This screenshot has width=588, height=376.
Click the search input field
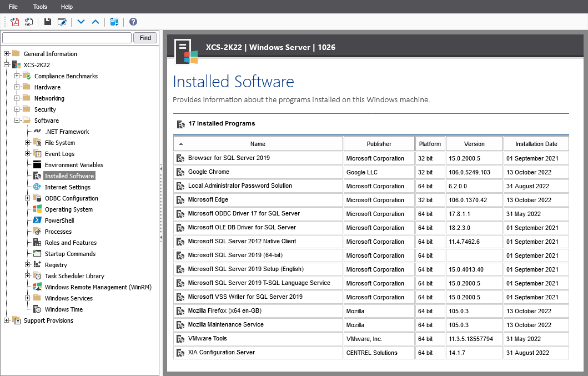(67, 38)
